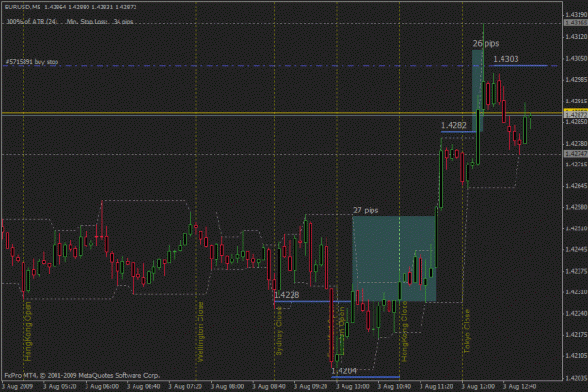Click the '3 Aug 07:20' time axis label
The height and width of the screenshot is (392, 588).
[x=185, y=386]
